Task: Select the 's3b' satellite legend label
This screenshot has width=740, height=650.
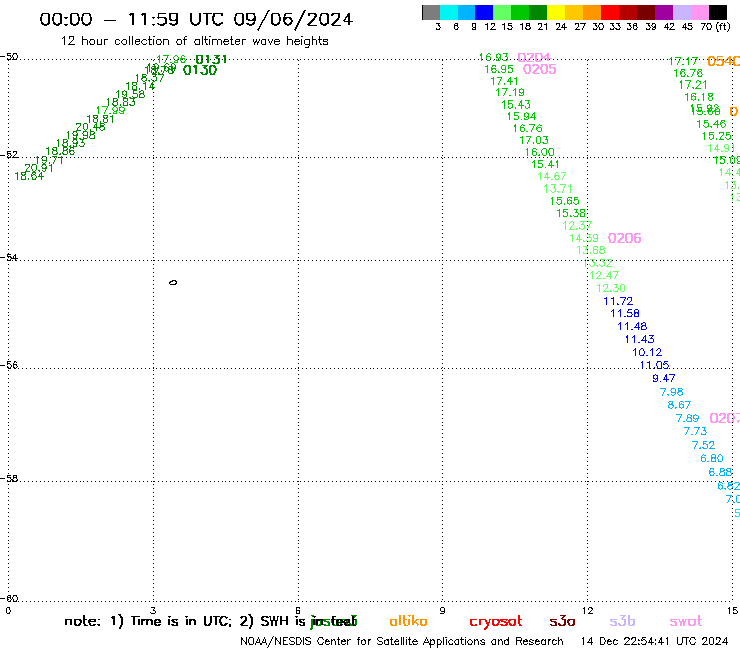Action: [x=622, y=621]
